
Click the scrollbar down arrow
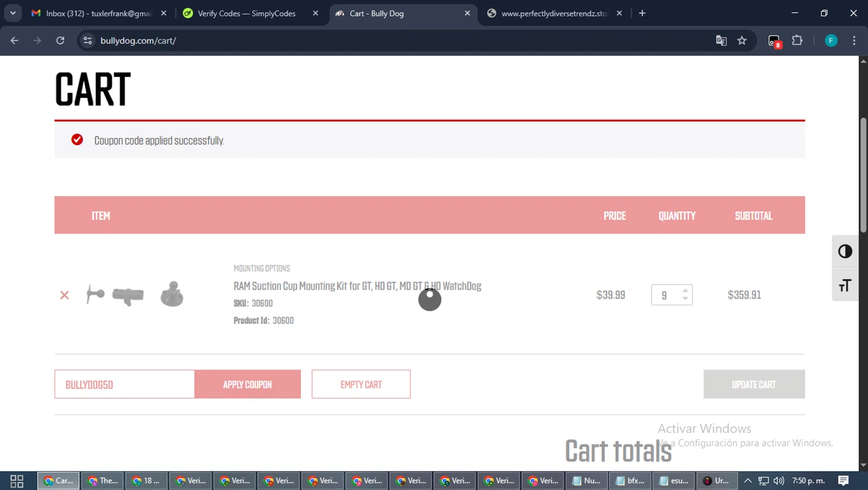point(863,465)
